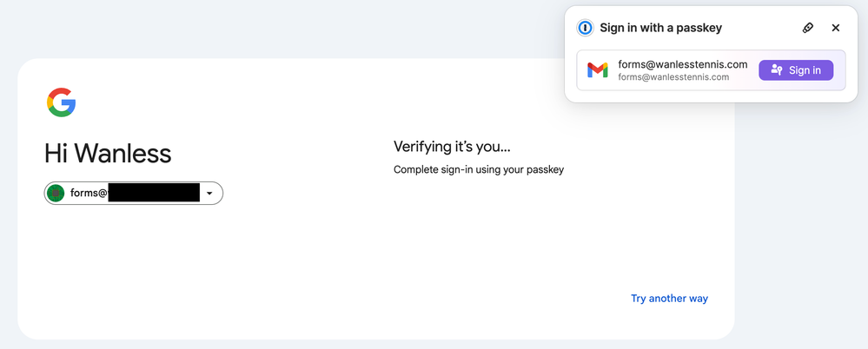
Task: Click the "Sign in with a passkey" title
Action: point(660,28)
